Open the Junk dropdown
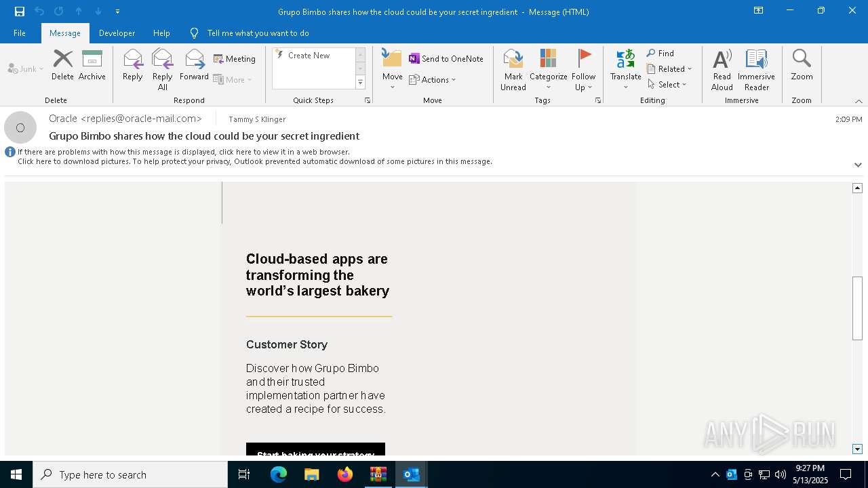The width and height of the screenshot is (868, 488). pyautogui.click(x=26, y=68)
